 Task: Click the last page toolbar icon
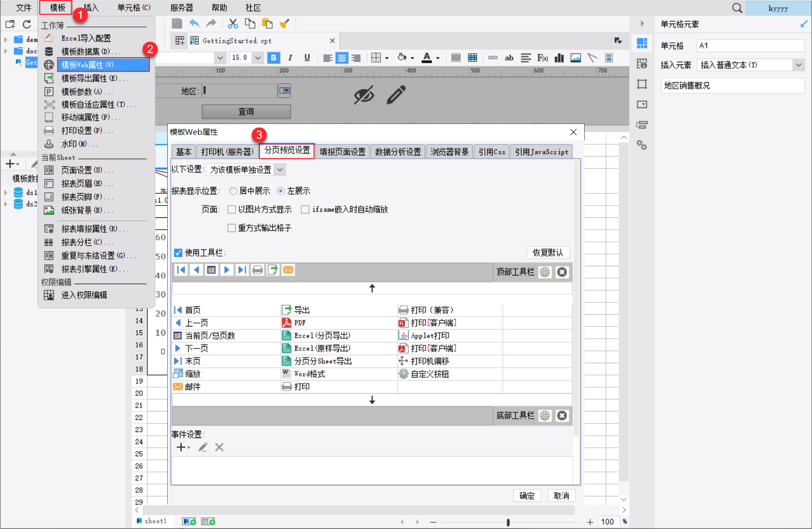(242, 270)
